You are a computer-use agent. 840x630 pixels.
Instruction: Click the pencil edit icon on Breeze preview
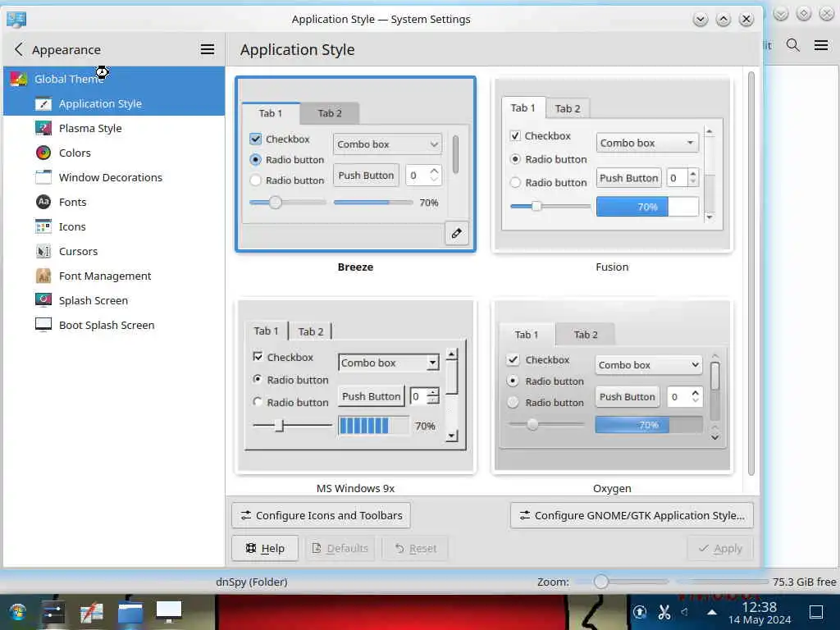[x=456, y=233]
